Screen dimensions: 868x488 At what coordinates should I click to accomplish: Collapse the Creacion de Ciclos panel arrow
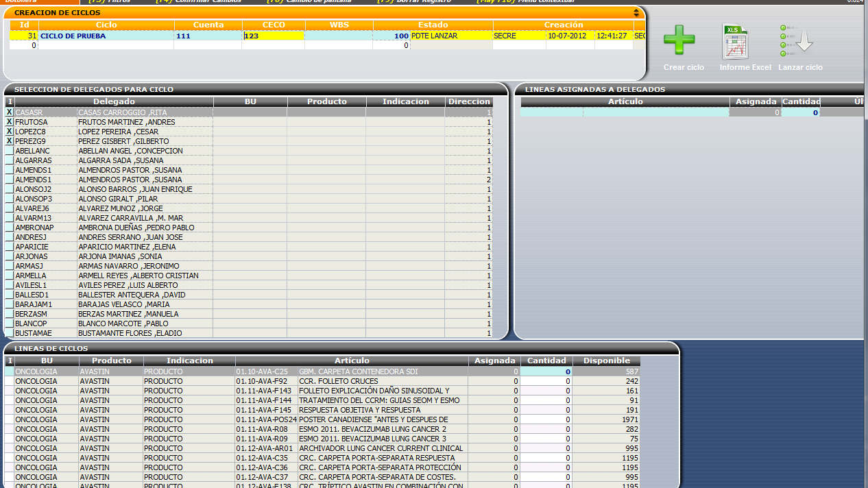(636, 13)
